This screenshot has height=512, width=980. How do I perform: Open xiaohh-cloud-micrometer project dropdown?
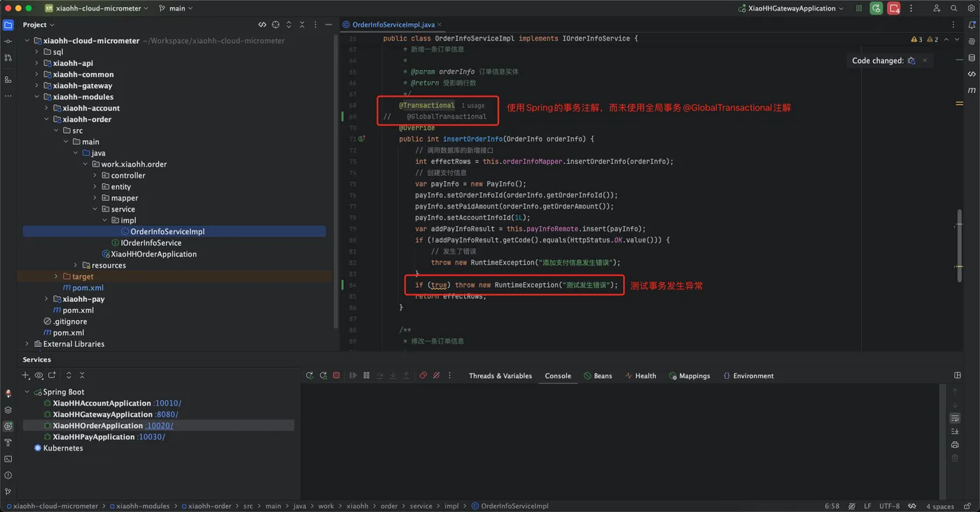[97, 8]
